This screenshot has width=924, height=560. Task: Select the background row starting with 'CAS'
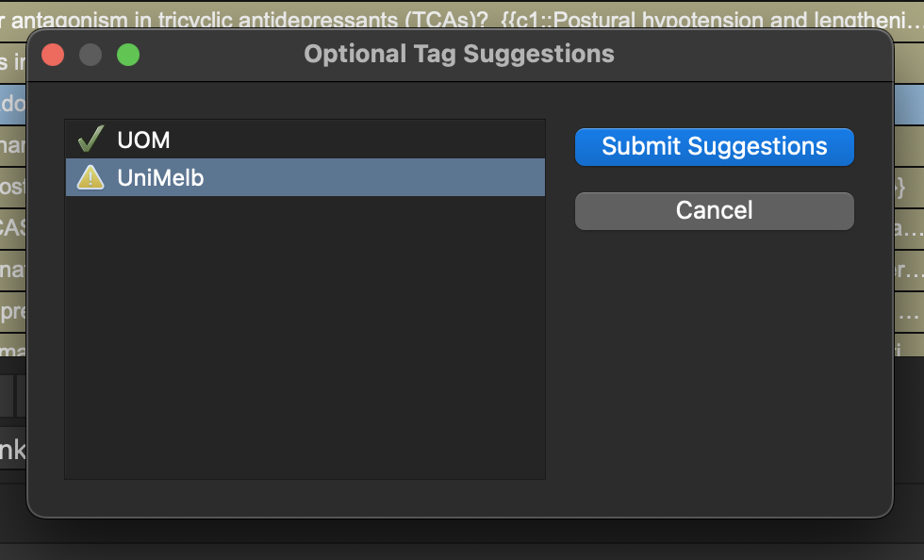tap(11, 229)
